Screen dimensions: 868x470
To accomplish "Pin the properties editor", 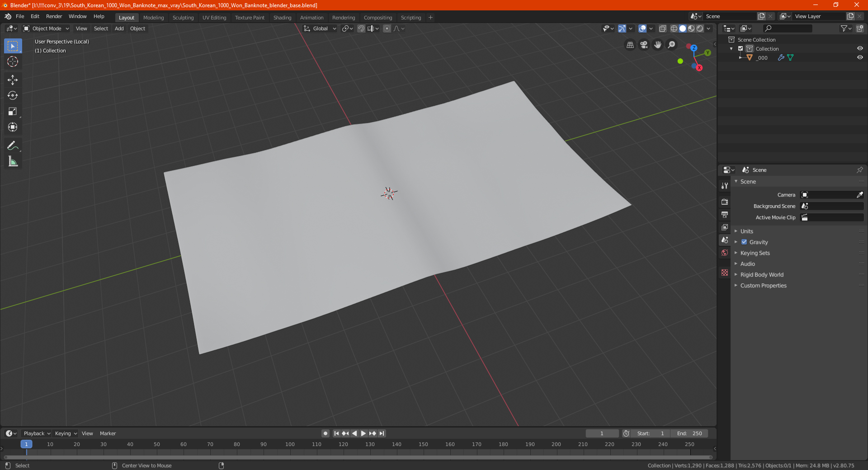I will click(860, 170).
